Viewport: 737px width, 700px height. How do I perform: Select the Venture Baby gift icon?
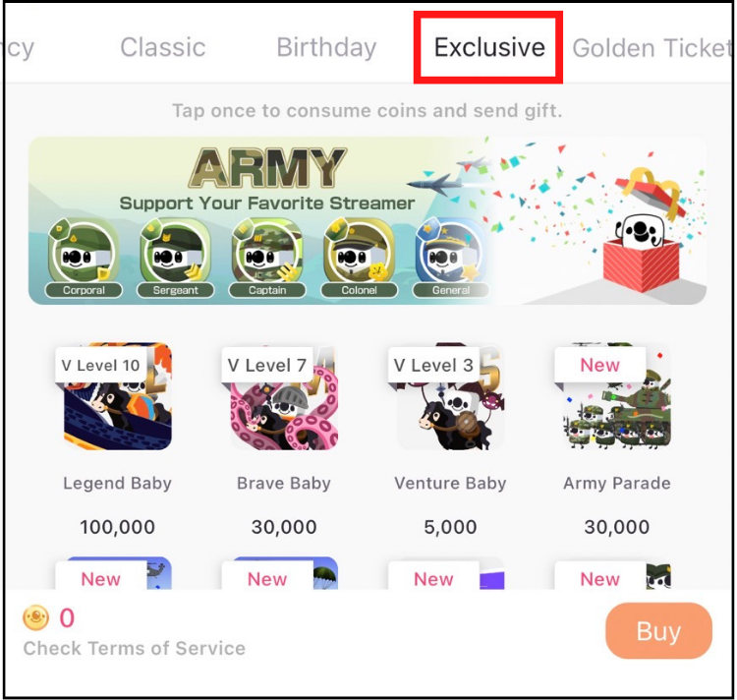pyautogui.click(x=450, y=398)
